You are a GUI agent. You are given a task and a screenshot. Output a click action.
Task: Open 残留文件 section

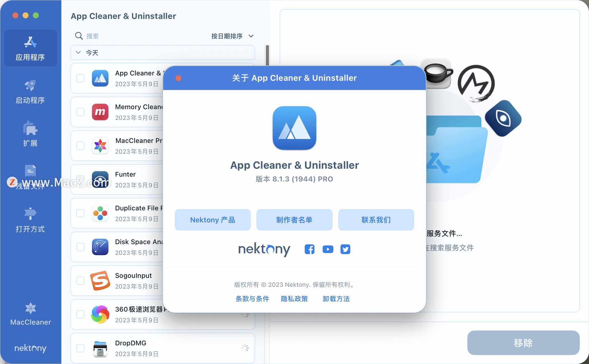30,177
